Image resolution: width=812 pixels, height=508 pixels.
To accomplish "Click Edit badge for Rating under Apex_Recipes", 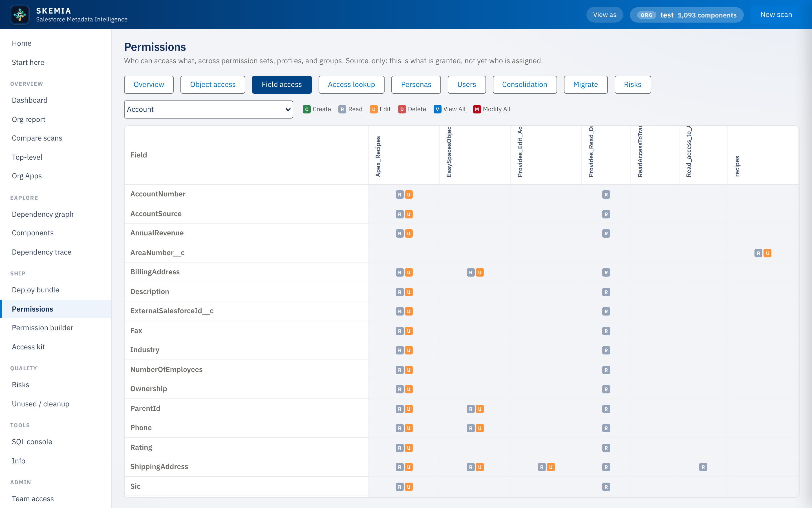I will [x=409, y=448].
